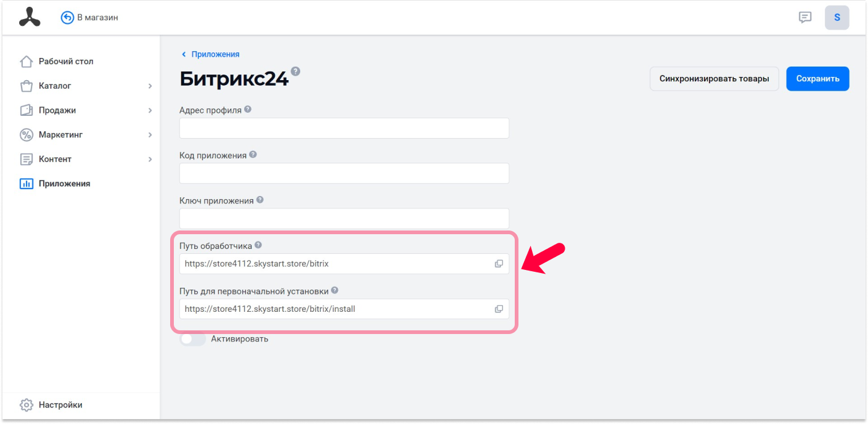Expand the Каталог submenu arrow

pyautogui.click(x=150, y=86)
